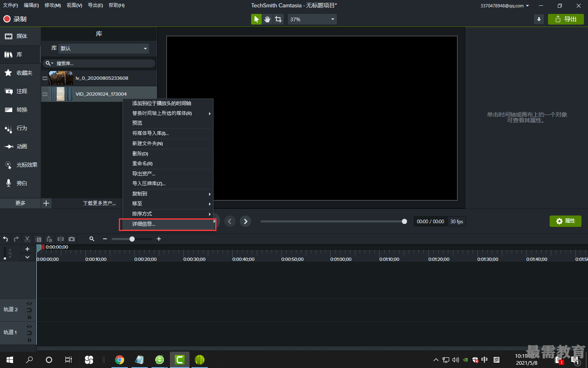Click the timeline zoom slider handle
Viewport: 588px width, 368px height.
tap(132, 239)
